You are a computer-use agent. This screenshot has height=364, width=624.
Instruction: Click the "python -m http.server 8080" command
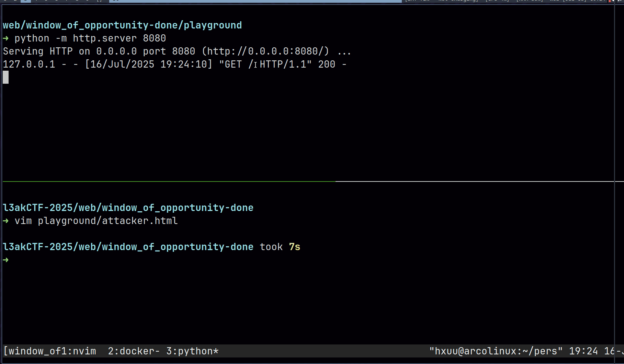(x=90, y=38)
